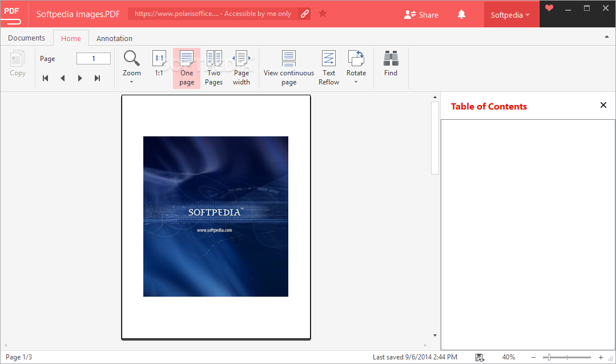Jump to last page arrow
This screenshot has width=616, height=364.
[x=97, y=78]
